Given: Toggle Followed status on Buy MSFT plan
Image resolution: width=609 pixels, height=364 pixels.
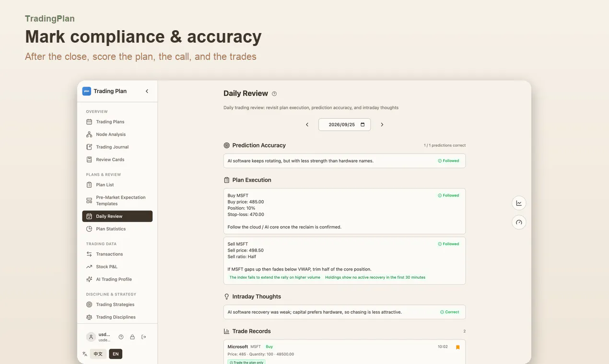Looking at the screenshot, I should [448, 195].
